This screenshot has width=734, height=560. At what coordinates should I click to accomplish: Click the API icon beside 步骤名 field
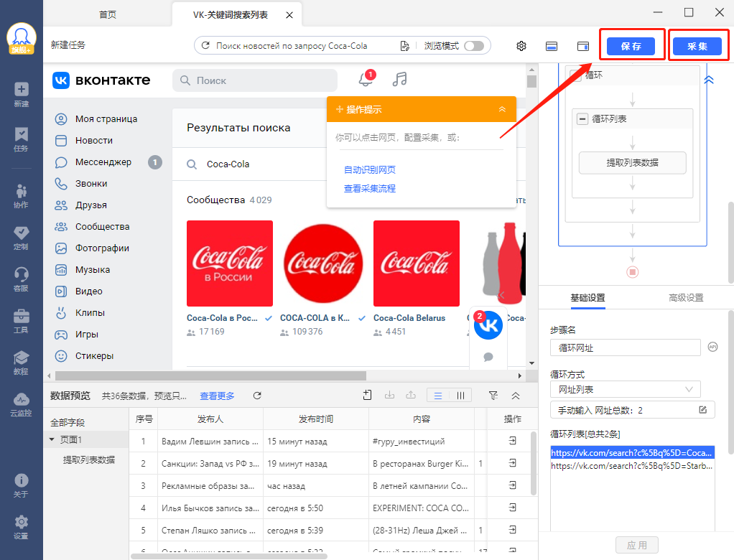click(712, 347)
